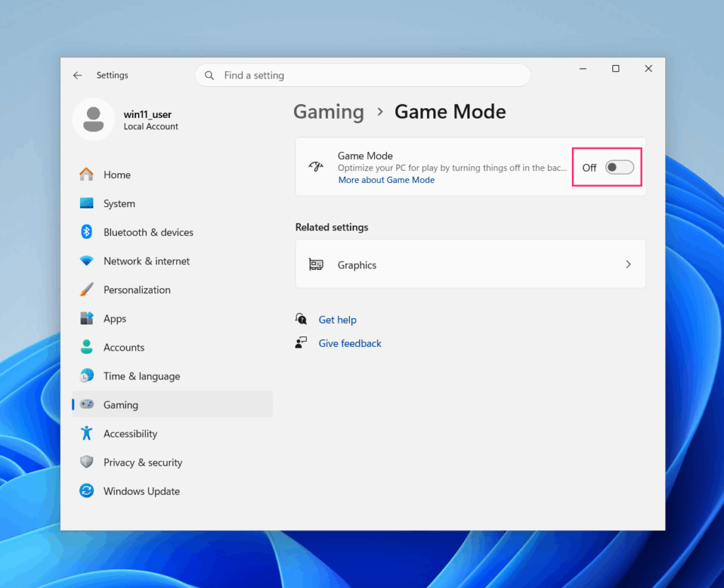Viewport: 724px width, 588px height.
Task: Open Time & language settings
Action: point(173,376)
